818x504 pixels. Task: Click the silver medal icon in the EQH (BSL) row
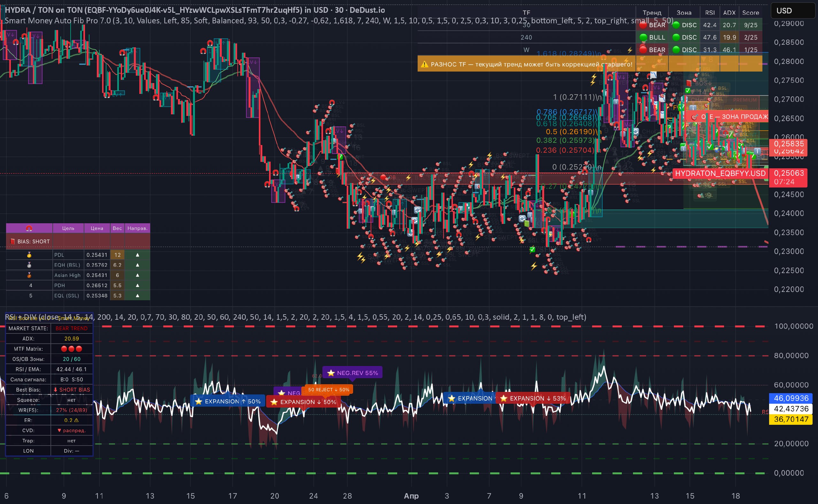(x=29, y=265)
